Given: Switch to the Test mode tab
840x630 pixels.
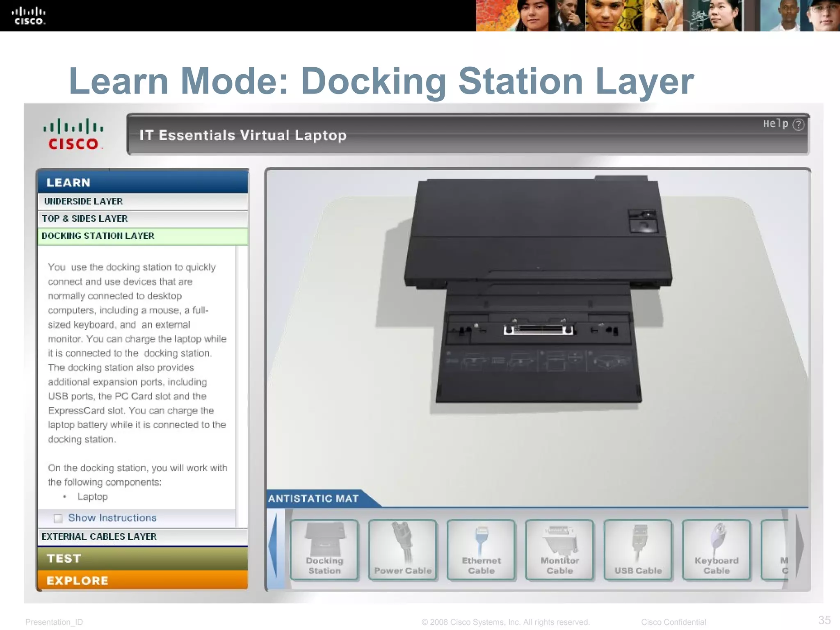Looking at the screenshot, I should click(x=143, y=559).
